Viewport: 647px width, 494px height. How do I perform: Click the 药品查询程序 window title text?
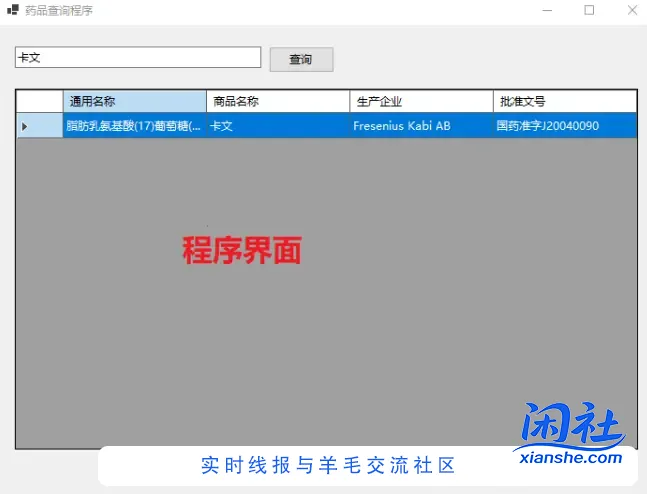(x=58, y=10)
